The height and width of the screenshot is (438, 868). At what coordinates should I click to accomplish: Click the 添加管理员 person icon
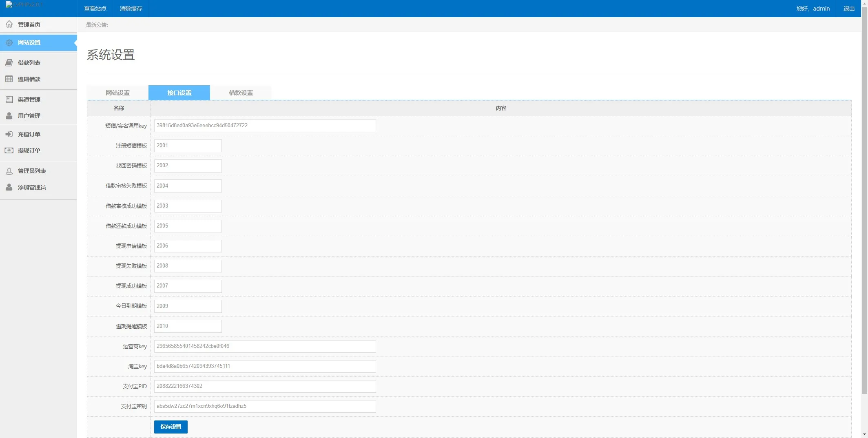click(x=9, y=187)
